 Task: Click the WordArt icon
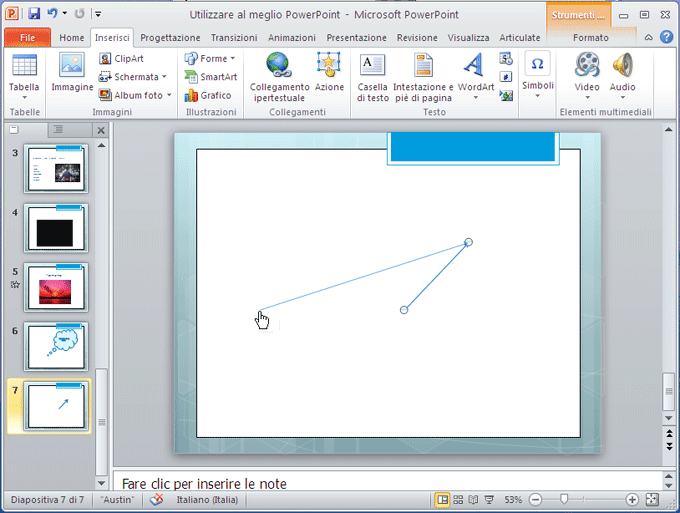[x=474, y=65]
